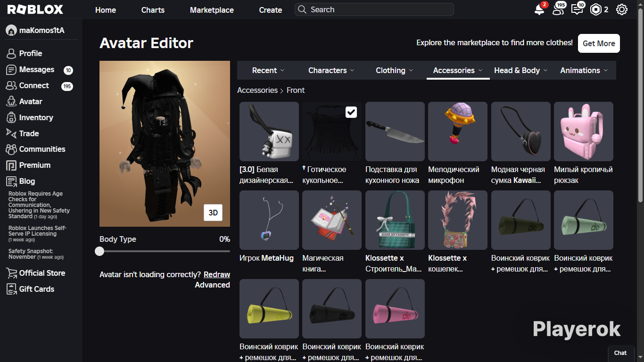Select the Магическая книга thumbnail
The image size is (644, 362).
point(332,220)
